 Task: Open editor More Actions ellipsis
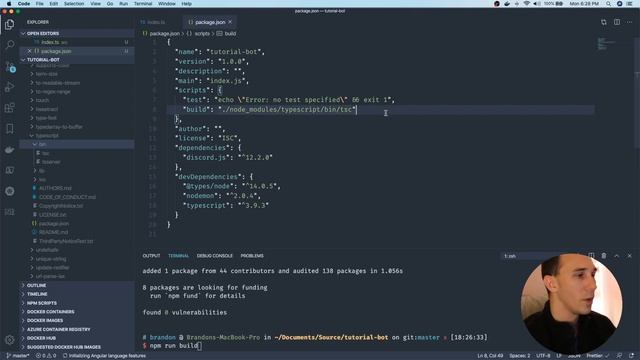[629, 22]
